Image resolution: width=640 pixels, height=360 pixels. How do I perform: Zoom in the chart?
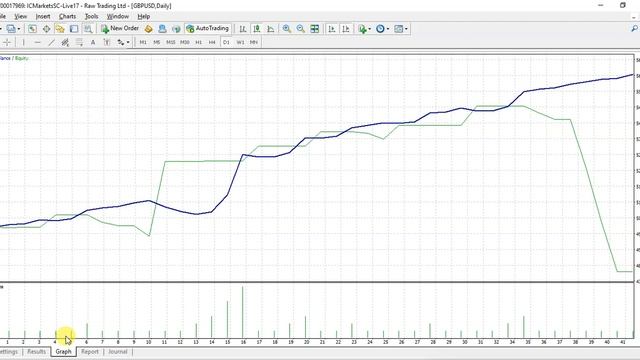[x=287, y=29]
